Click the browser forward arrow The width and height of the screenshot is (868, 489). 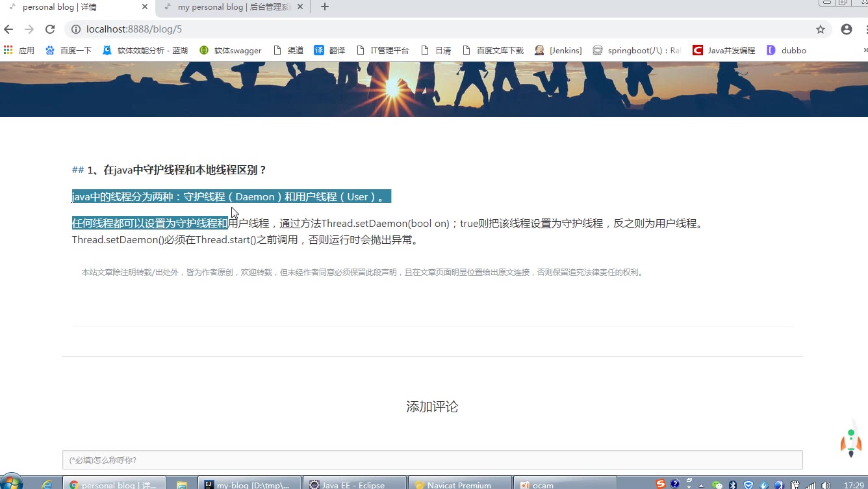pos(29,29)
